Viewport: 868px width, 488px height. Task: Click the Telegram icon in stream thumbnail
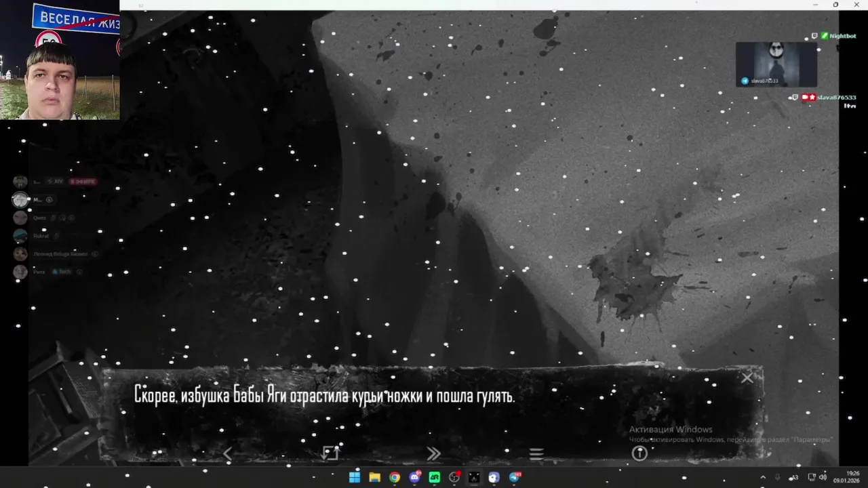click(745, 81)
